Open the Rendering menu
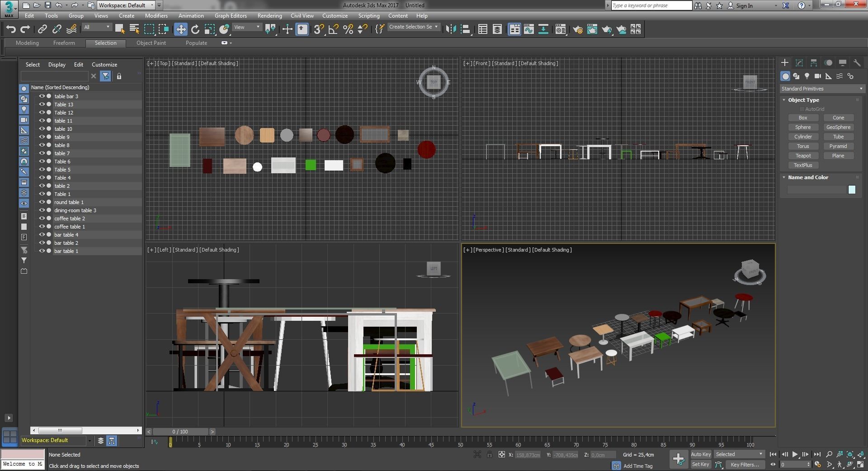This screenshot has width=868, height=471. pos(269,16)
